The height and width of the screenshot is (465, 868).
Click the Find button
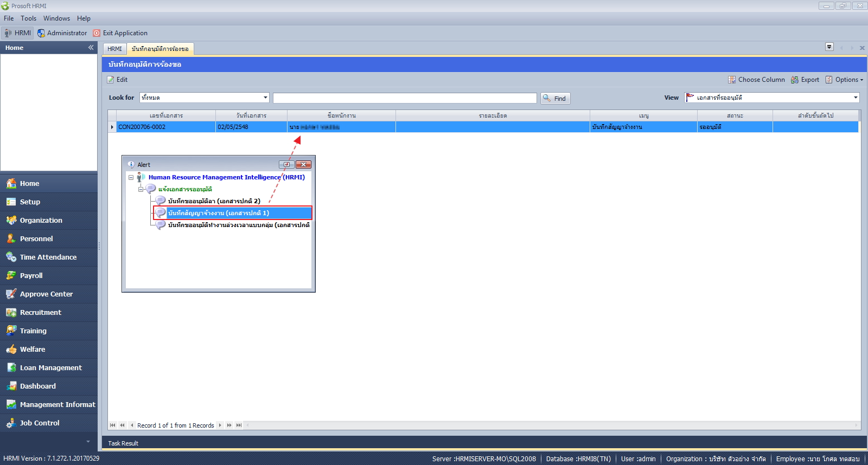tap(555, 98)
